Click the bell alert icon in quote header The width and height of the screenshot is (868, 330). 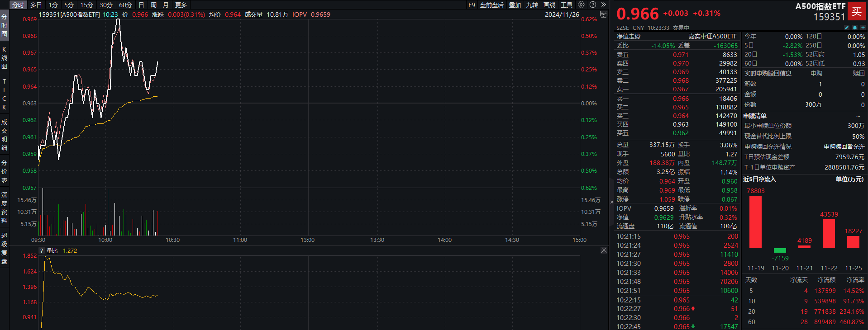click(854, 28)
